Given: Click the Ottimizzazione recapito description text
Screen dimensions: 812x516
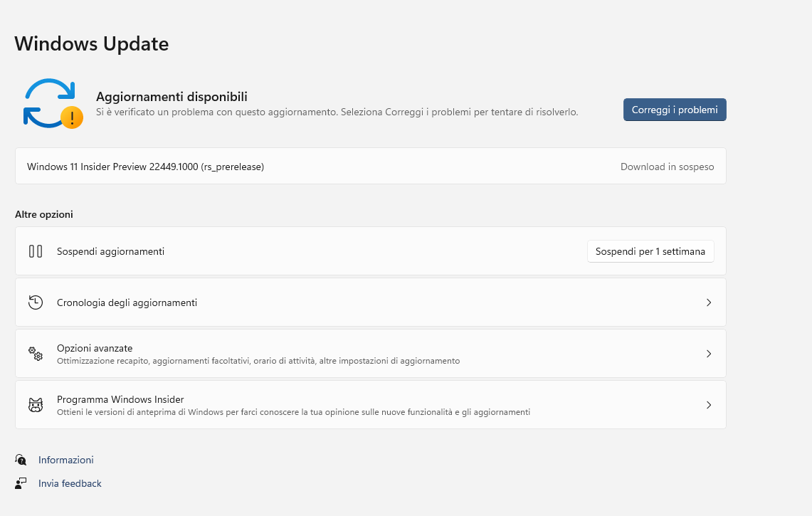Looking at the screenshot, I should [258, 361].
